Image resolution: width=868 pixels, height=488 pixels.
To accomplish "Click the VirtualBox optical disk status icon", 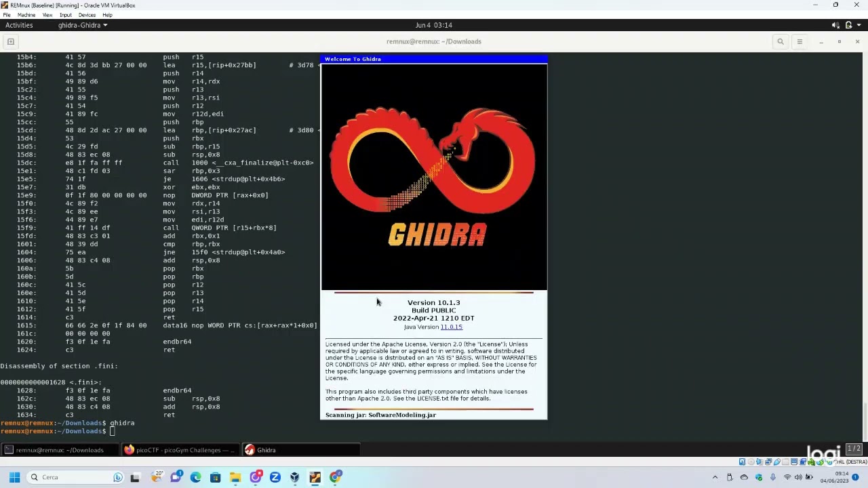I will pos(751,462).
